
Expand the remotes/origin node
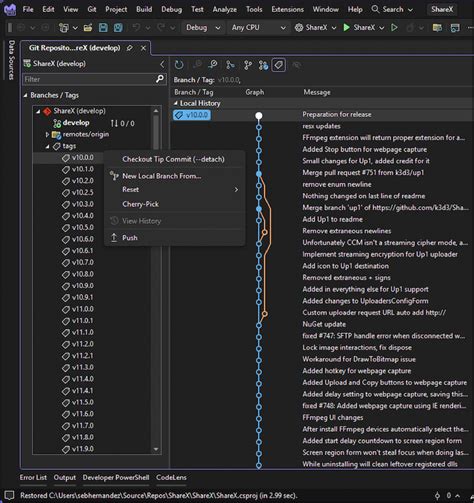tap(47, 134)
